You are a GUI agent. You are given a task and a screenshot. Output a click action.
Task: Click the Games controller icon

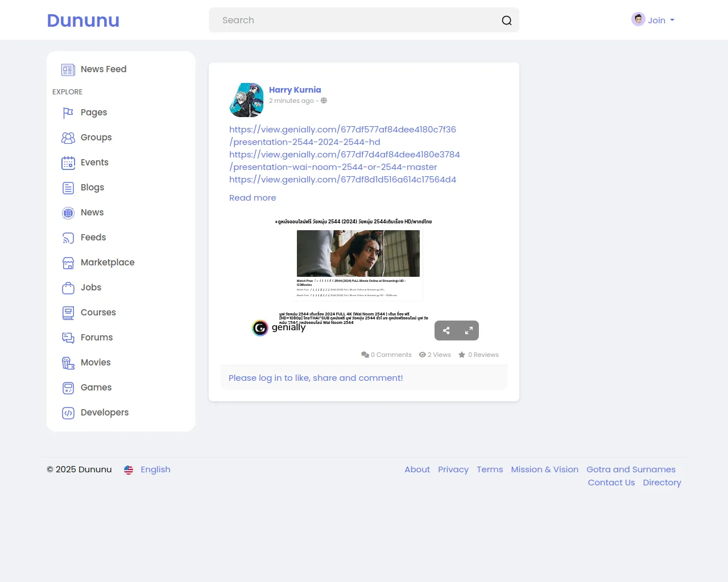point(68,388)
